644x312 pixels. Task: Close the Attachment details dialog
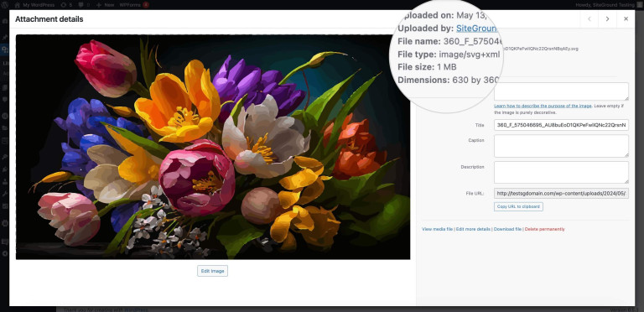626,19
